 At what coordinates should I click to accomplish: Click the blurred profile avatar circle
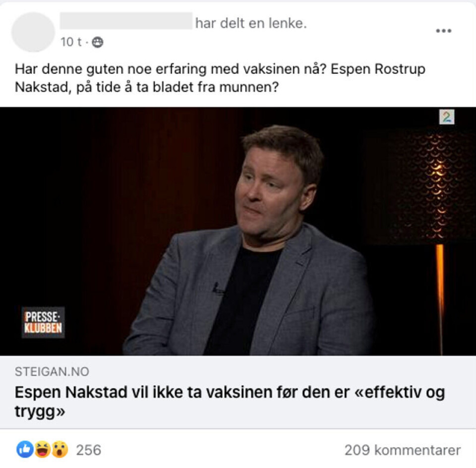[x=33, y=32]
